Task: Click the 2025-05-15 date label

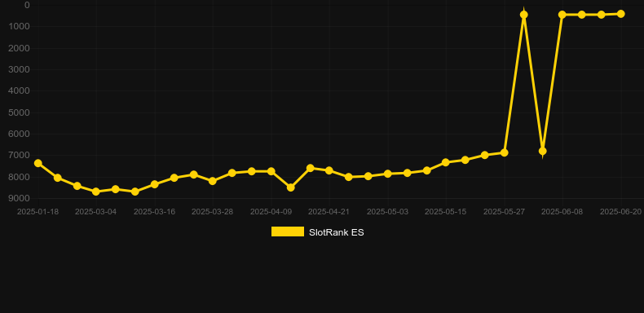Action: (446, 212)
